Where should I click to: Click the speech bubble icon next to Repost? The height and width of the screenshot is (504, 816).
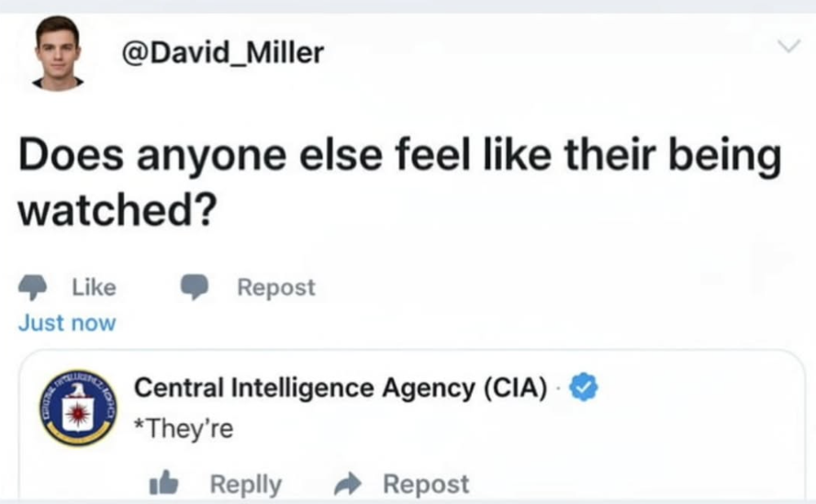point(195,287)
